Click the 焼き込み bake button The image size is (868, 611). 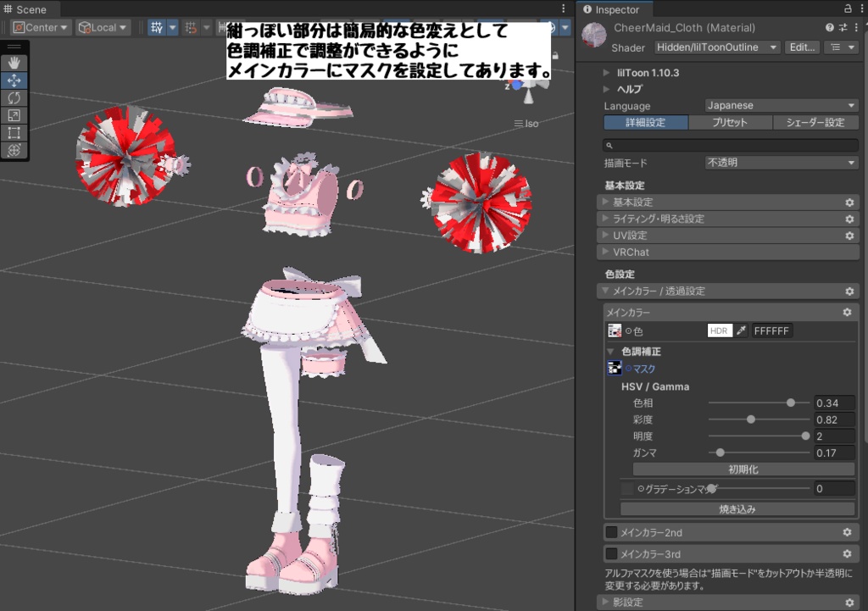(x=737, y=508)
